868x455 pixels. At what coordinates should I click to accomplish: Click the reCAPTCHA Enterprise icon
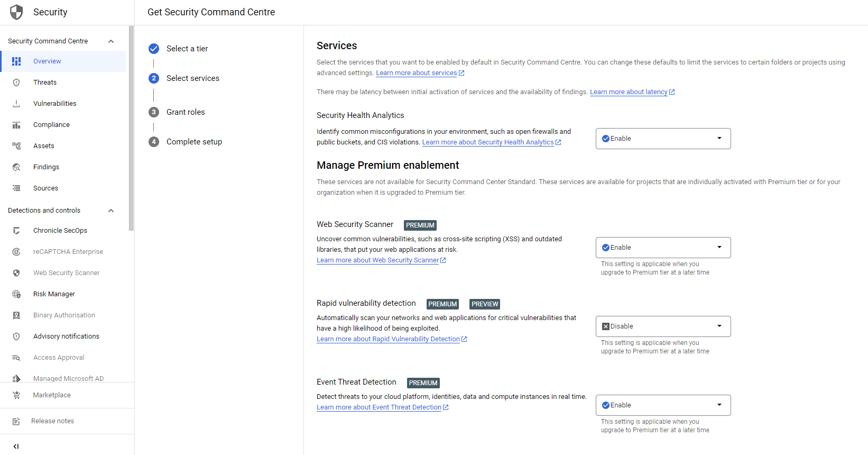point(16,252)
